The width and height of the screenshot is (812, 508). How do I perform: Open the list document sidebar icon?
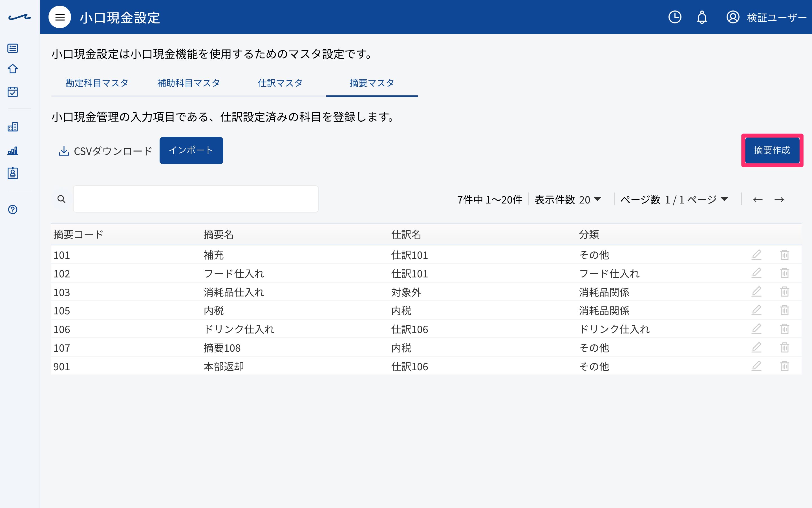(13, 48)
